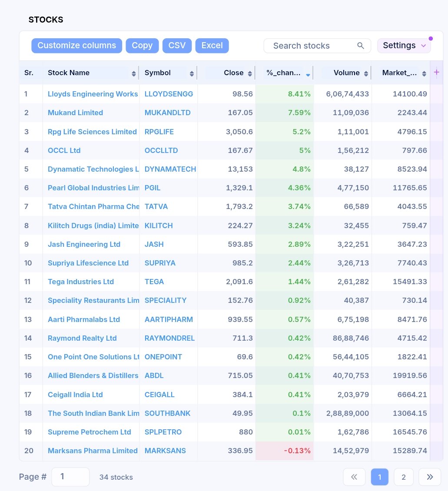Click the AARTIPHARM symbol link

[x=169, y=319]
